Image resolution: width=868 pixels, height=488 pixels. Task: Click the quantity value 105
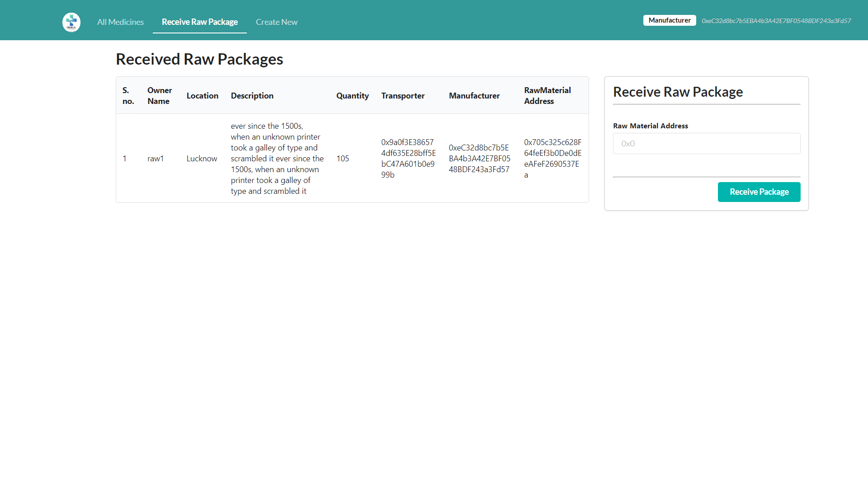[343, 158]
